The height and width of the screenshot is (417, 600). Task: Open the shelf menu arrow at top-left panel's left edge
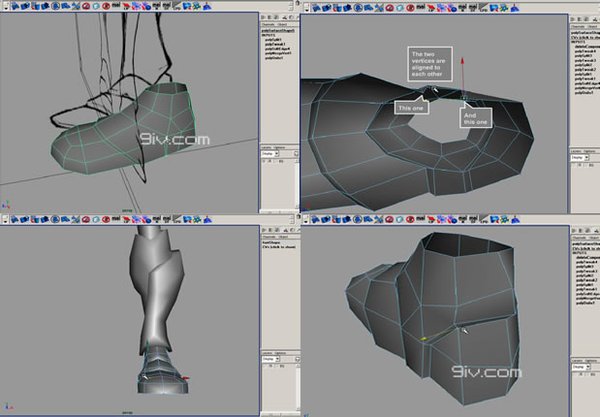tap(4, 5)
